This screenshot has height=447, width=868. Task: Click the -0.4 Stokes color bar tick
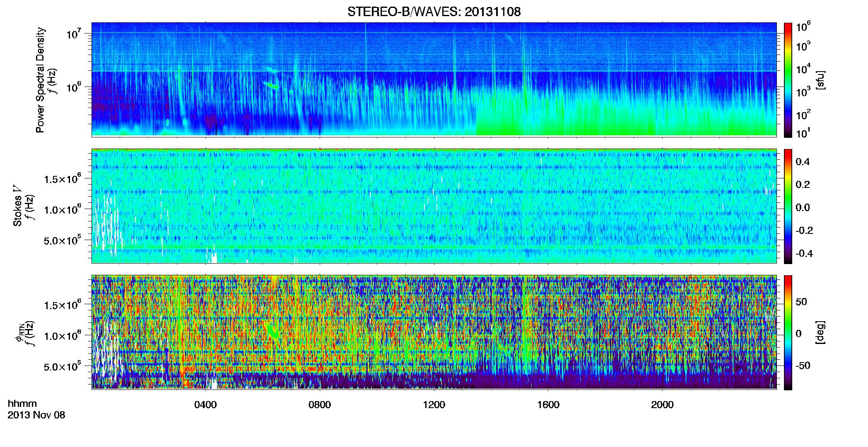(804, 253)
